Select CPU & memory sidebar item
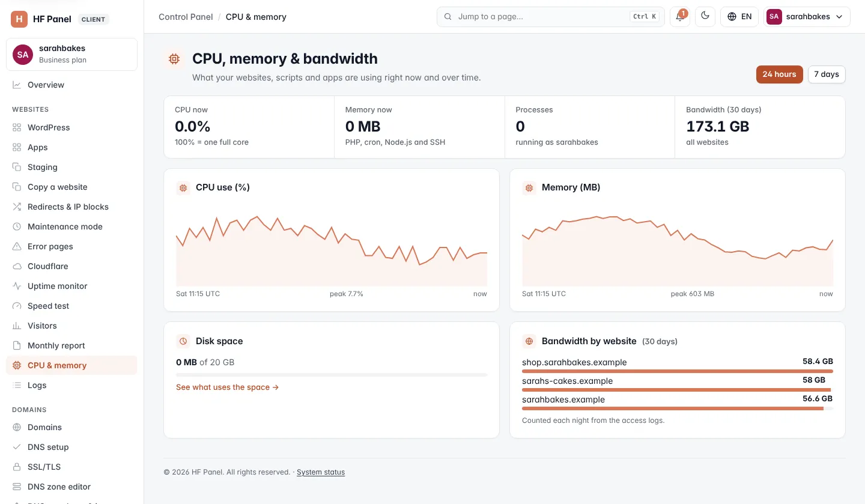The image size is (865, 504). [71, 365]
